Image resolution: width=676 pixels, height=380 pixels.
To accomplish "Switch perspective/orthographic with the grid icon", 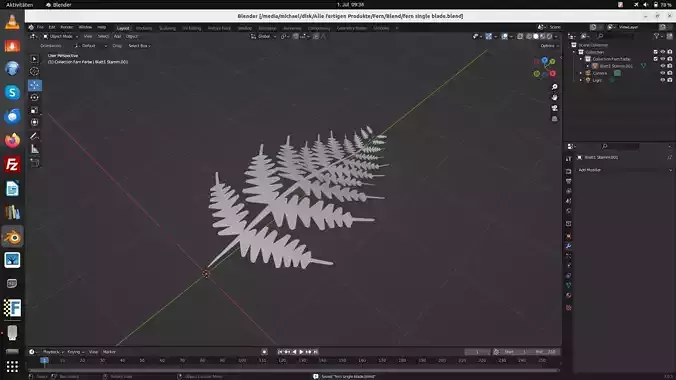I will pos(554,119).
